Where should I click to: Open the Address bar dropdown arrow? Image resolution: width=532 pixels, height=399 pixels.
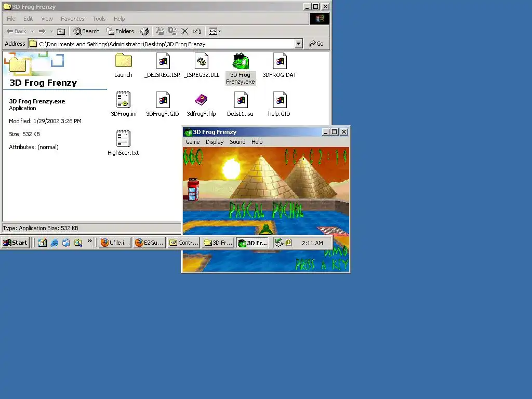click(x=298, y=44)
